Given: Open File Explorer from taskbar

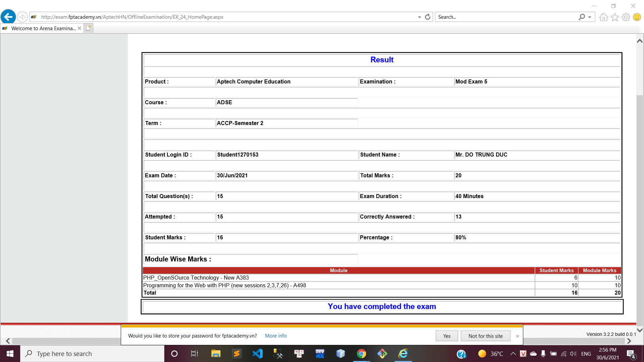Looking at the screenshot, I should coord(216,354).
